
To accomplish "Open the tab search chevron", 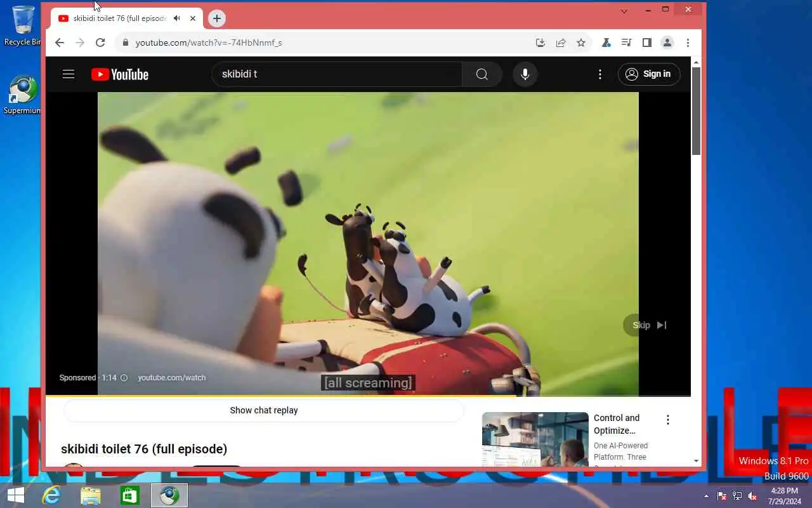I will [624, 11].
